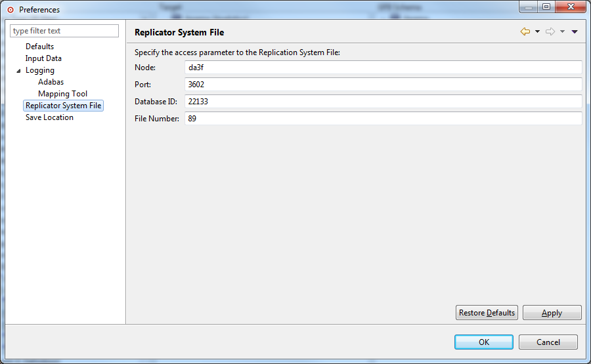Image resolution: width=591 pixels, height=364 pixels.
Task: Open the forward history dropdown arrow
Action: click(562, 31)
